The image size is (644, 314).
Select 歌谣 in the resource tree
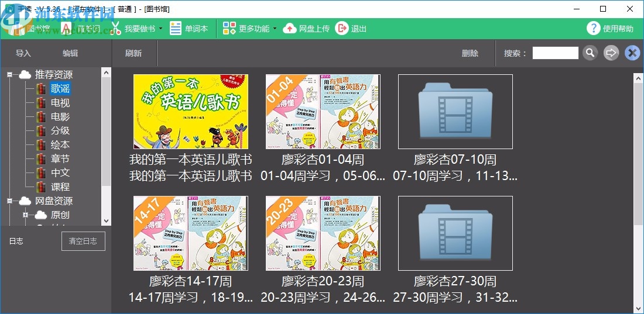pos(60,89)
